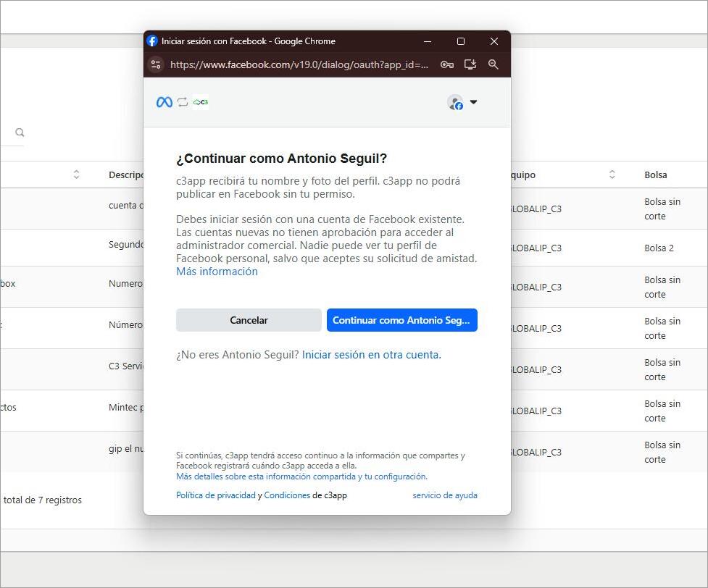Click the install app icon in address bar
The width and height of the screenshot is (708, 588).
470,64
